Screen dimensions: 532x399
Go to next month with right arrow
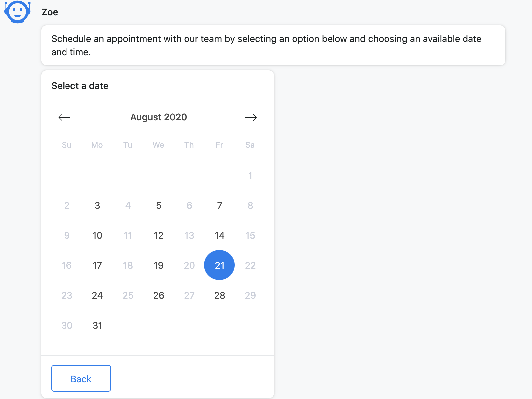pyautogui.click(x=251, y=117)
